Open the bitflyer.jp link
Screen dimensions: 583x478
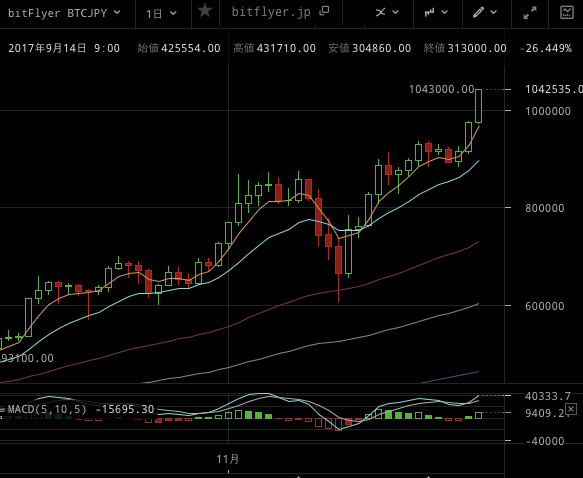271,12
